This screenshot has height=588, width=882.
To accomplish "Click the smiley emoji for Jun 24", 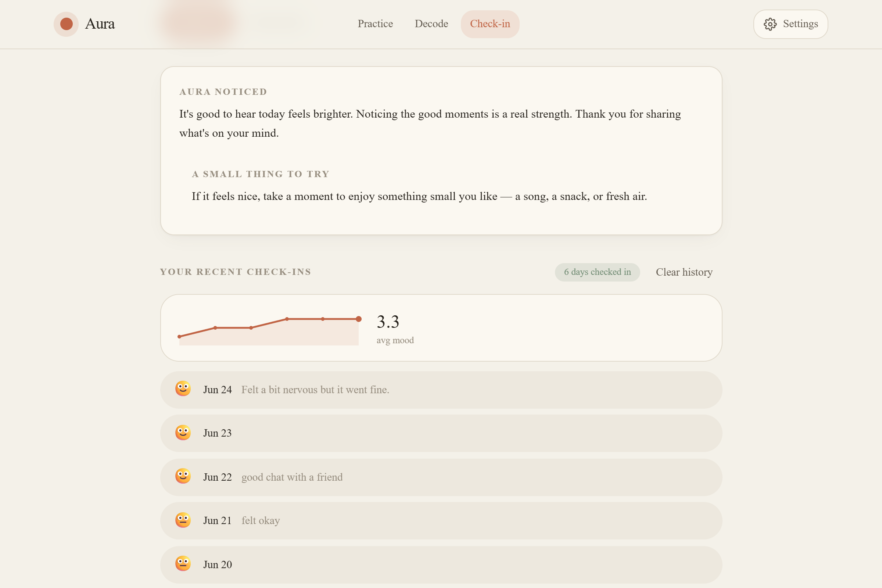I will [x=183, y=389].
